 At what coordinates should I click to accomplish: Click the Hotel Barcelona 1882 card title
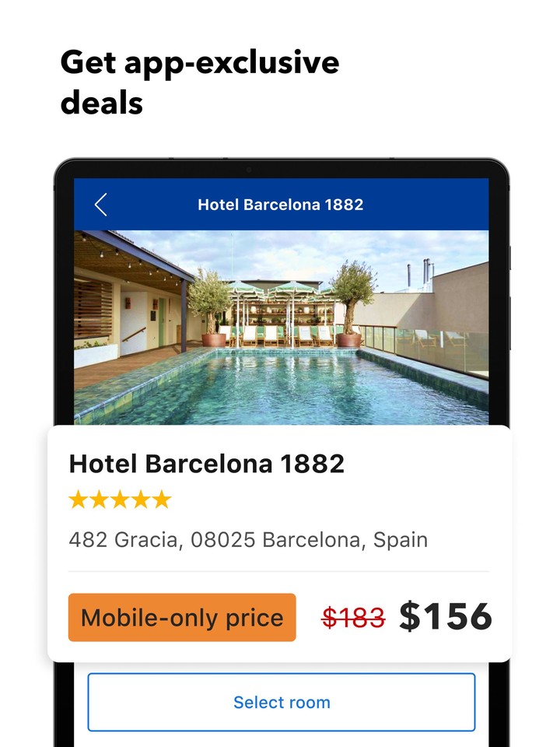click(206, 464)
